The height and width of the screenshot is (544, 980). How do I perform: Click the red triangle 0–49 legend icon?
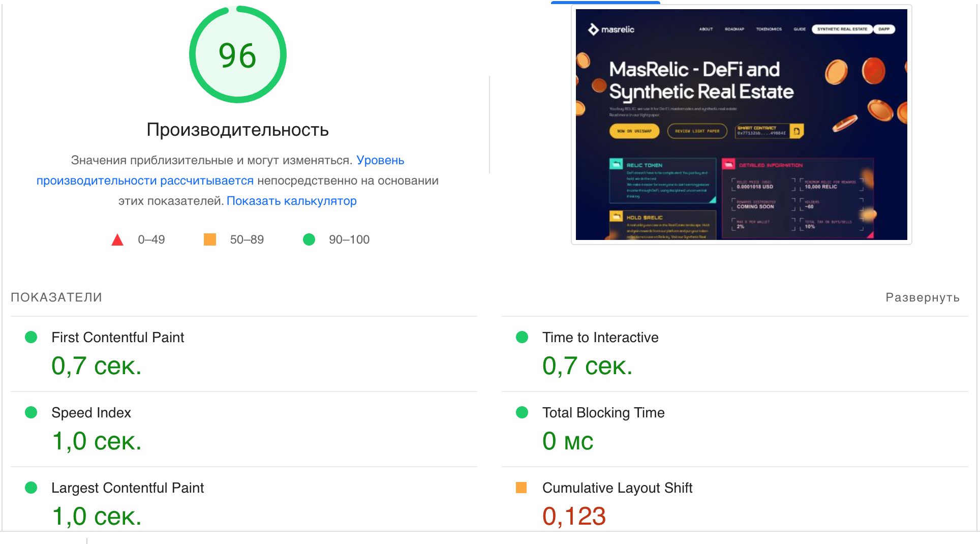pos(117,240)
